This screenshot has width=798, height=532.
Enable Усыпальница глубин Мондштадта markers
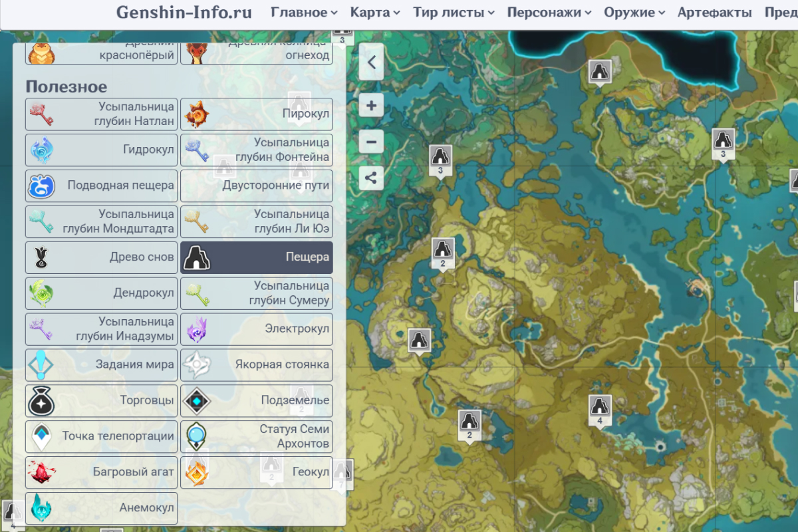click(x=102, y=221)
